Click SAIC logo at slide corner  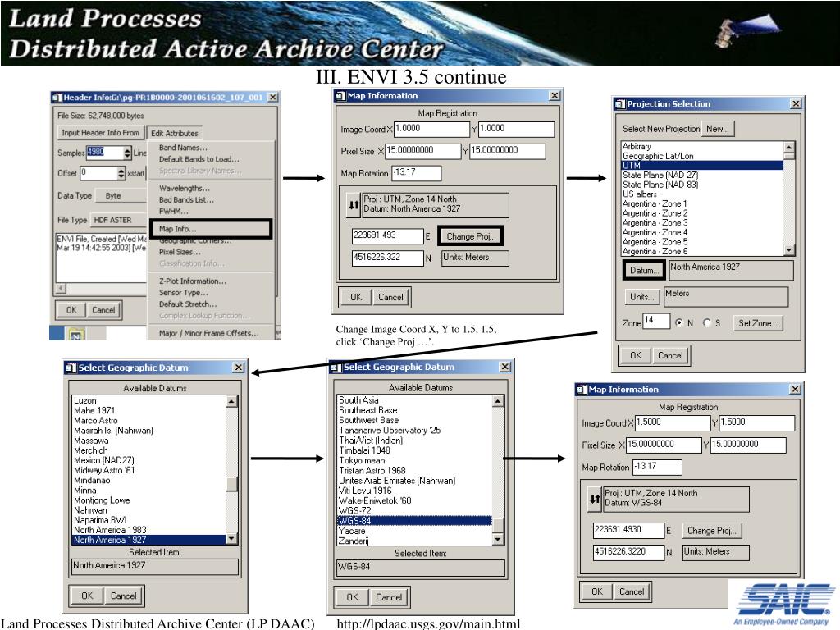click(x=785, y=604)
